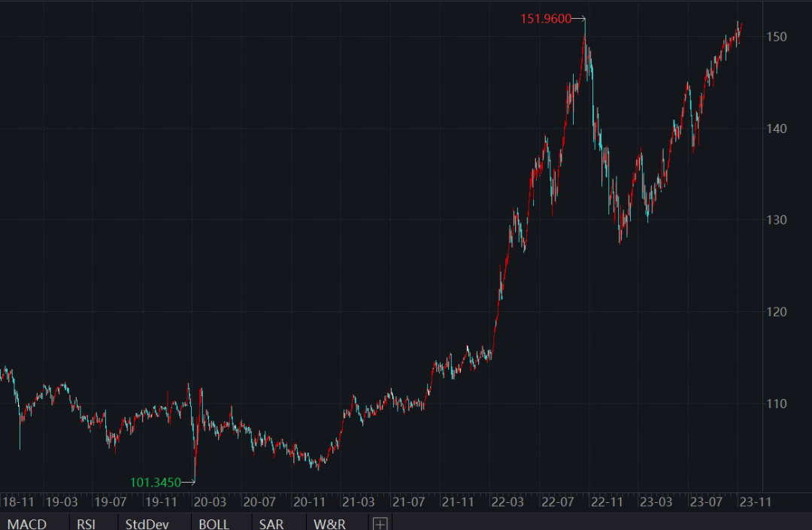Viewport: 812px width, 530px height.
Task: Add a new indicator with plus icon
Action: [x=380, y=524]
